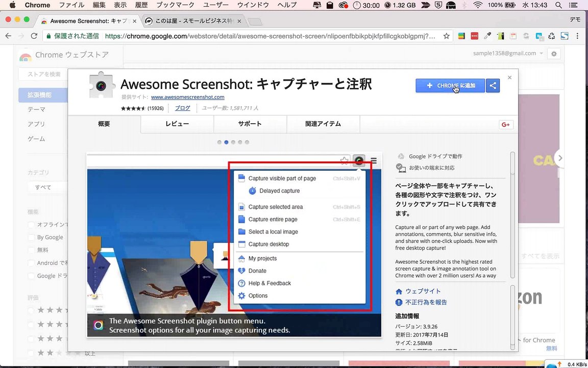Open the www.awesomescreenshot.com link
The image size is (588, 368).
click(x=187, y=97)
